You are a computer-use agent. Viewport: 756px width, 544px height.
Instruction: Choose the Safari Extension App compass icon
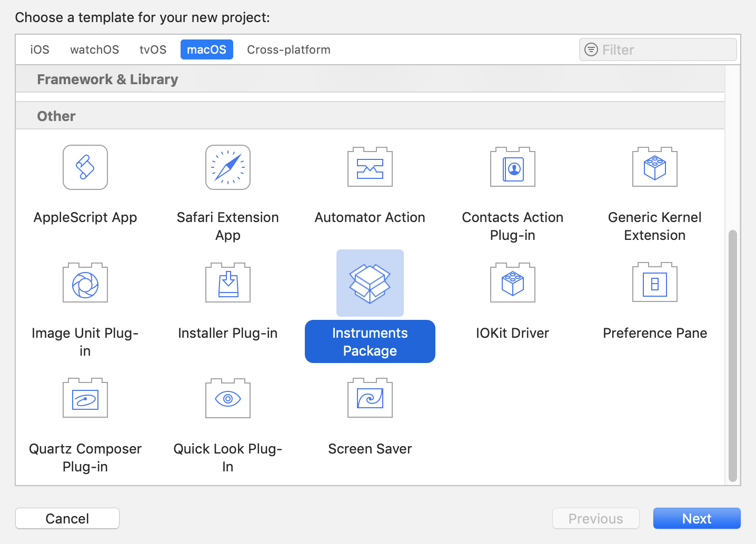[228, 167]
